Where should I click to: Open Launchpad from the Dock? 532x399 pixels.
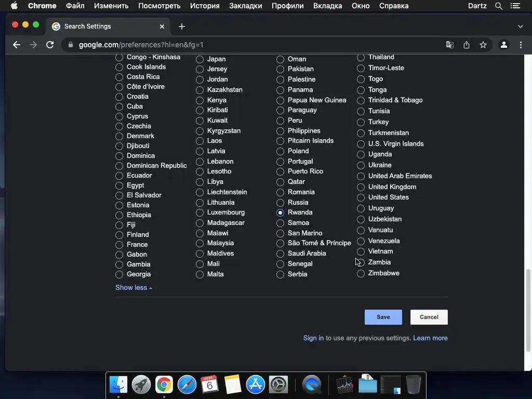click(141, 385)
